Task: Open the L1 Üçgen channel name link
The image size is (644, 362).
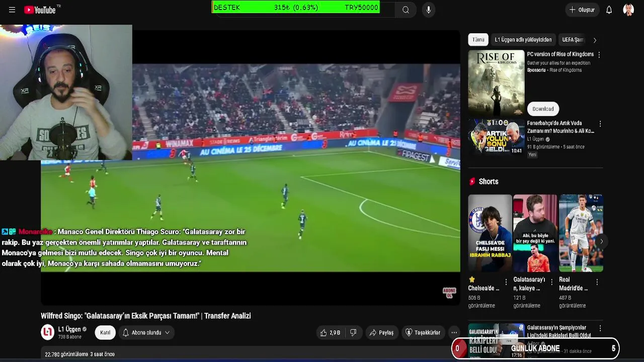Action: pyautogui.click(x=69, y=329)
